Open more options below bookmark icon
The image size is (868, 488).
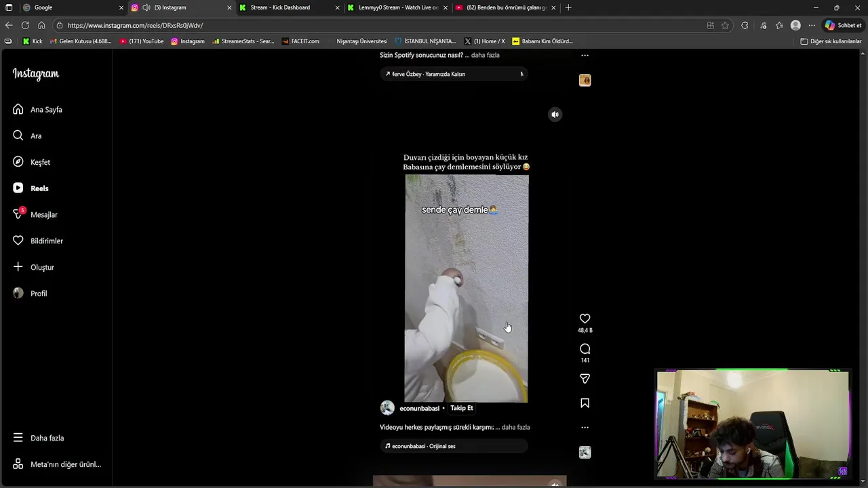(x=585, y=428)
